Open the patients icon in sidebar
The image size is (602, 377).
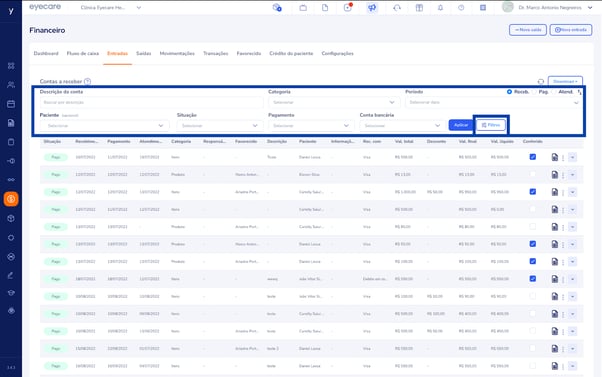[x=11, y=84]
